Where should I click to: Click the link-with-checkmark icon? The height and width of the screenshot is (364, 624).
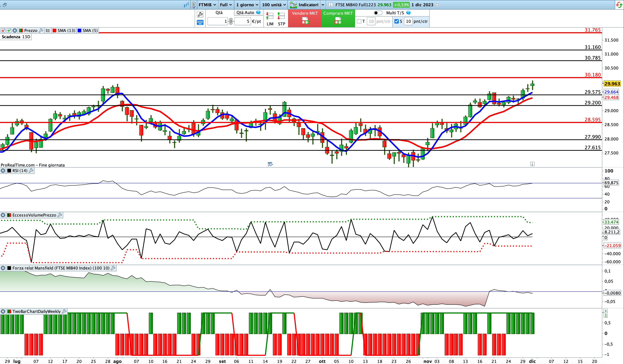[194, 5]
